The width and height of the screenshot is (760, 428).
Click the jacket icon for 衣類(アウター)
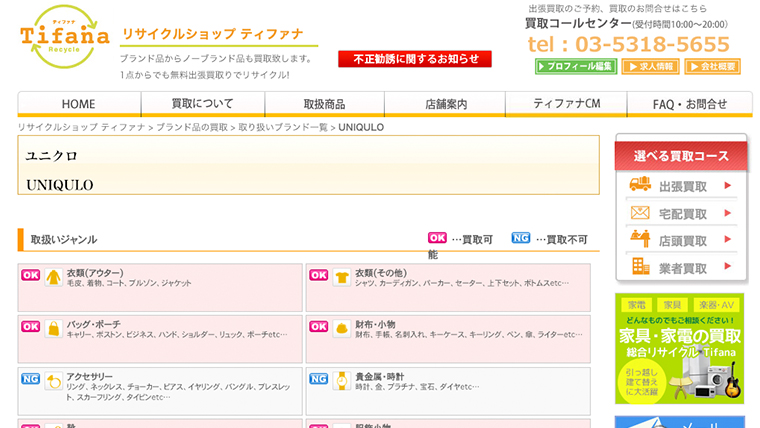[x=53, y=277]
